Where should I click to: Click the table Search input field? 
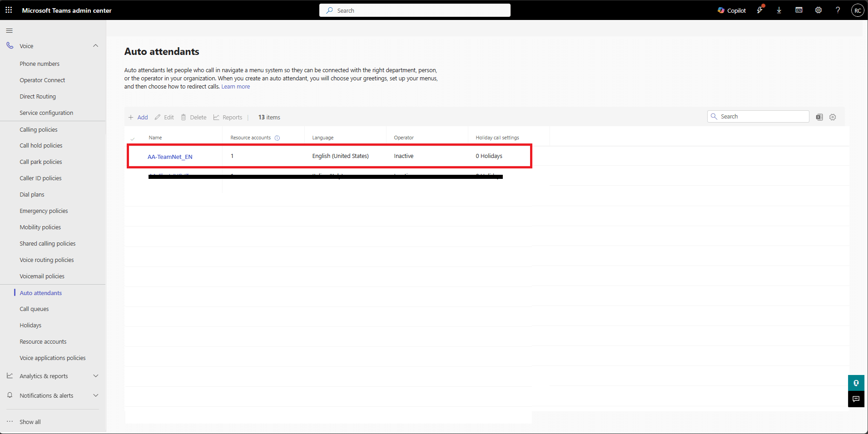[x=762, y=117]
